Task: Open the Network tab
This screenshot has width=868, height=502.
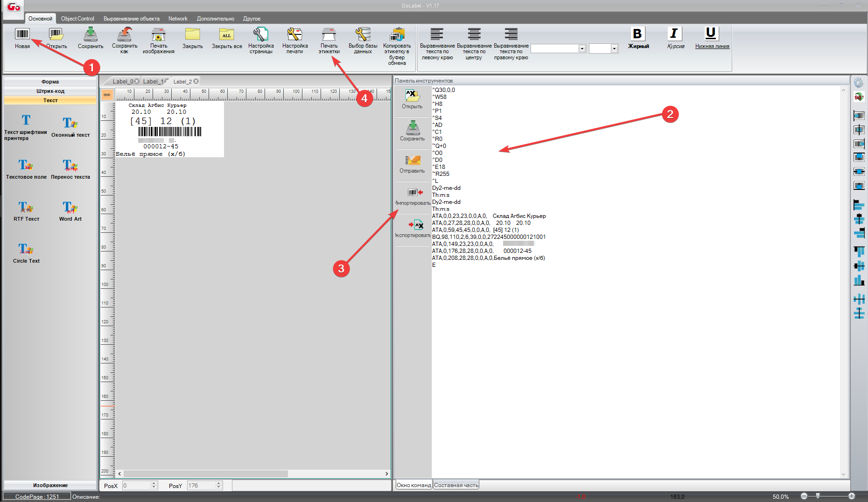Action: pyautogui.click(x=178, y=19)
